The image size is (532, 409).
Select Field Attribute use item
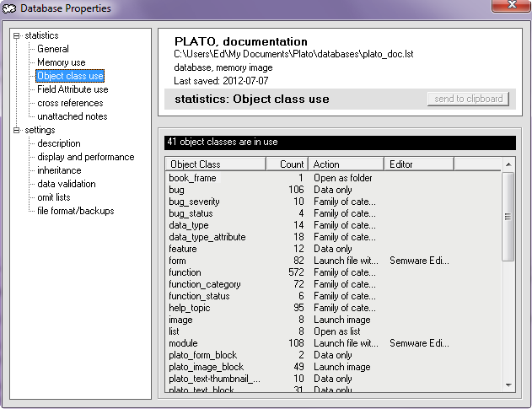[x=73, y=89]
